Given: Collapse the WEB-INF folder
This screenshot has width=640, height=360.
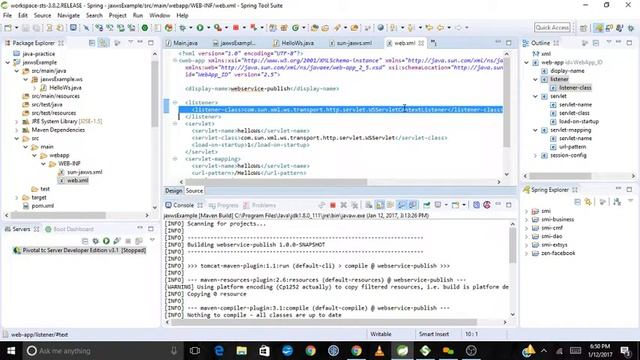Looking at the screenshot, I should click(43, 164).
